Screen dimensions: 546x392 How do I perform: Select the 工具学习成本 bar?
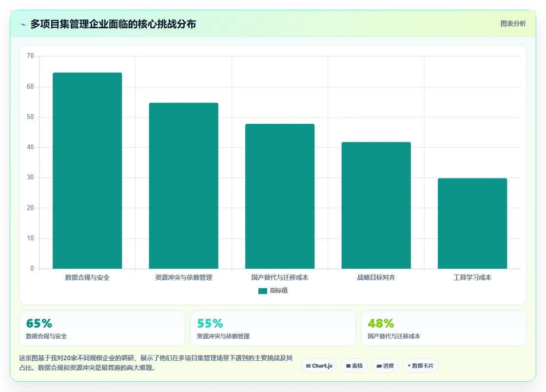[472, 223]
